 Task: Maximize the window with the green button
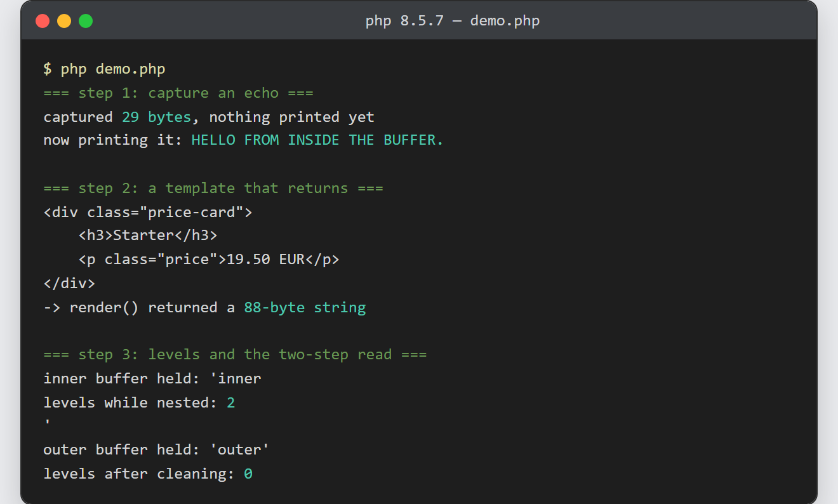pos(86,21)
